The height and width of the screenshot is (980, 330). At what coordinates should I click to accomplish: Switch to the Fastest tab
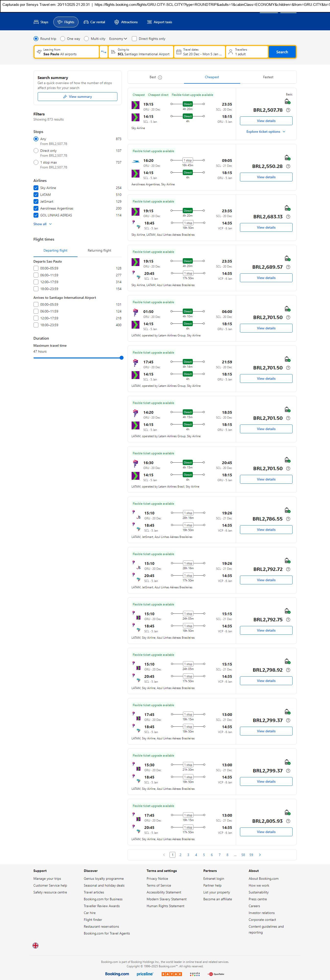(268, 77)
